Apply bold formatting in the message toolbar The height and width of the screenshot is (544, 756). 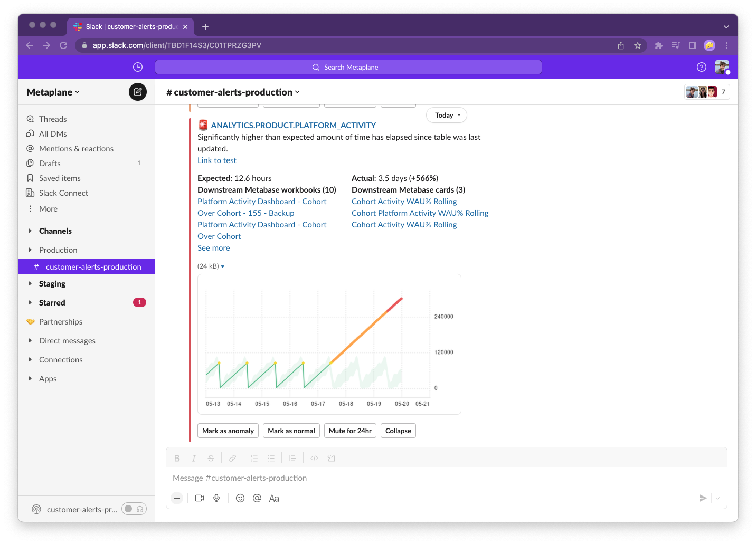(x=177, y=458)
